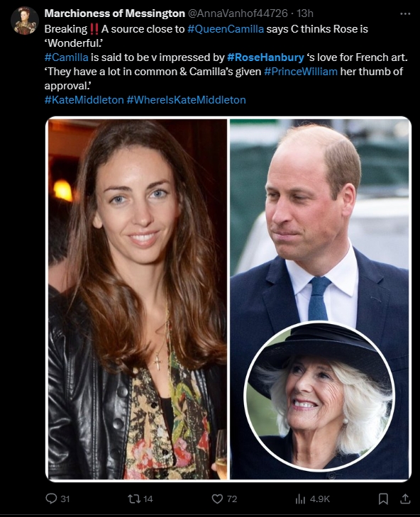Open the #Camilla hashtag
The width and height of the screenshot is (420, 517).
66,57
